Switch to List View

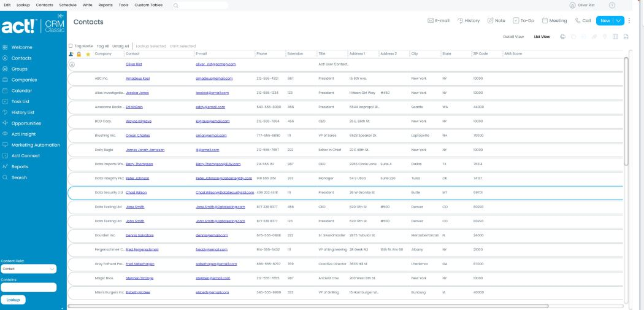542,37
